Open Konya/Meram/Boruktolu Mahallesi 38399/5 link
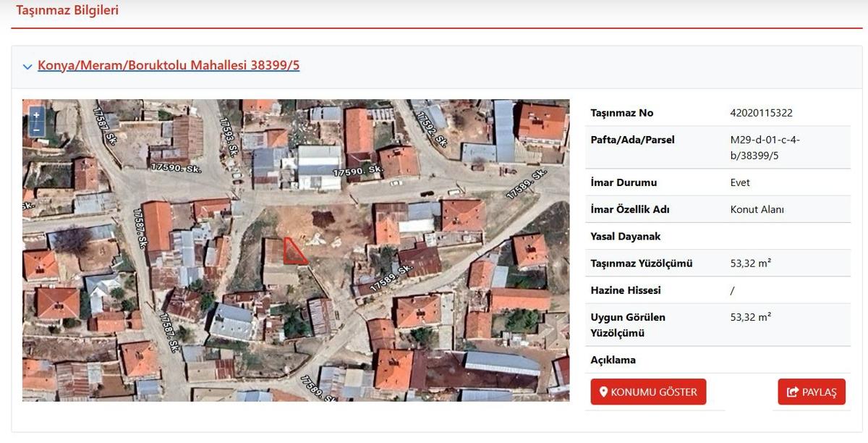This screenshot has height=443, width=868. [x=169, y=65]
